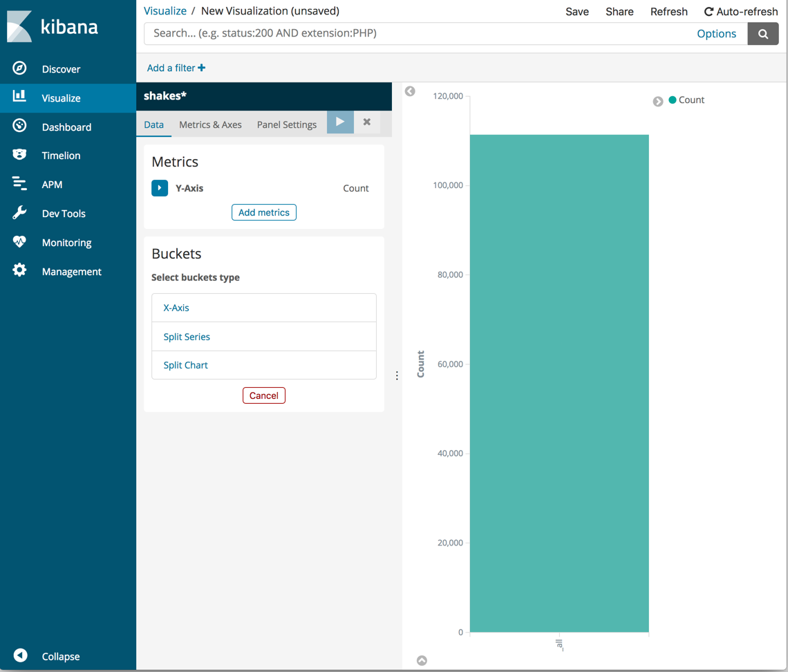Collapse the navigation sidebar
Screen dimensions: 788x672
tap(20, 656)
